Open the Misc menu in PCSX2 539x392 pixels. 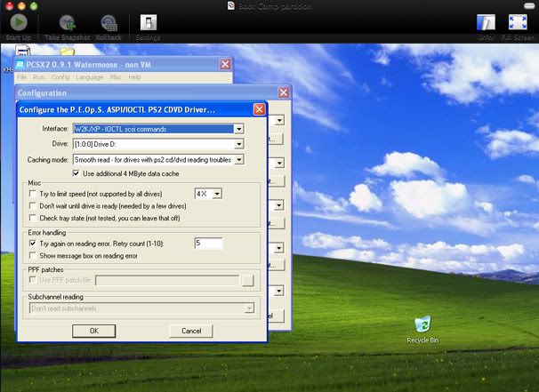coord(116,77)
